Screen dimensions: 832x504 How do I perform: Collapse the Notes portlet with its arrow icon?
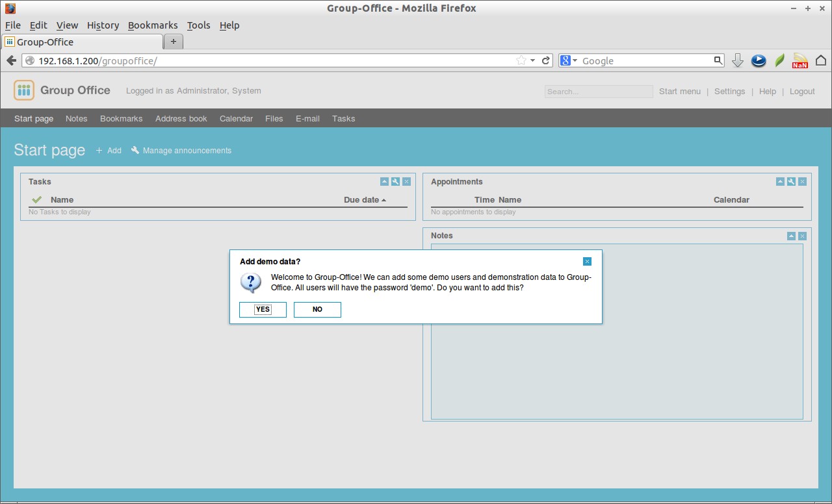point(791,236)
